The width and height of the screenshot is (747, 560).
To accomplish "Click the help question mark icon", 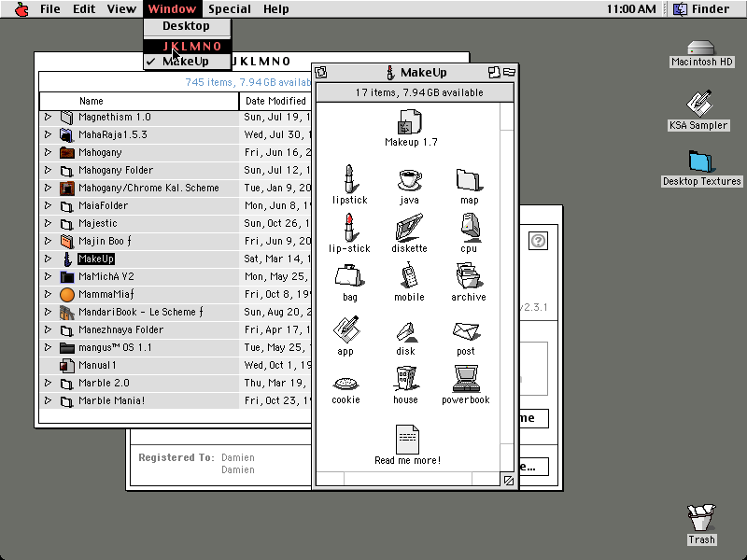I will (539, 241).
